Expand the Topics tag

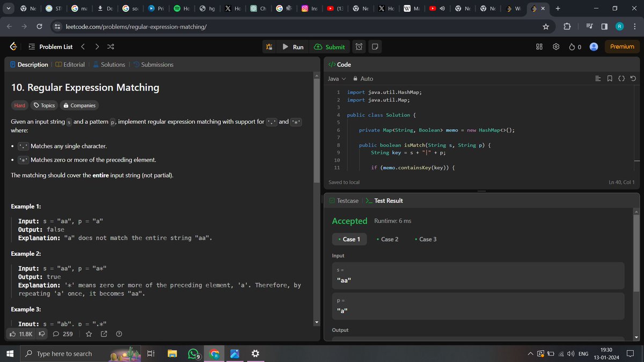click(44, 106)
